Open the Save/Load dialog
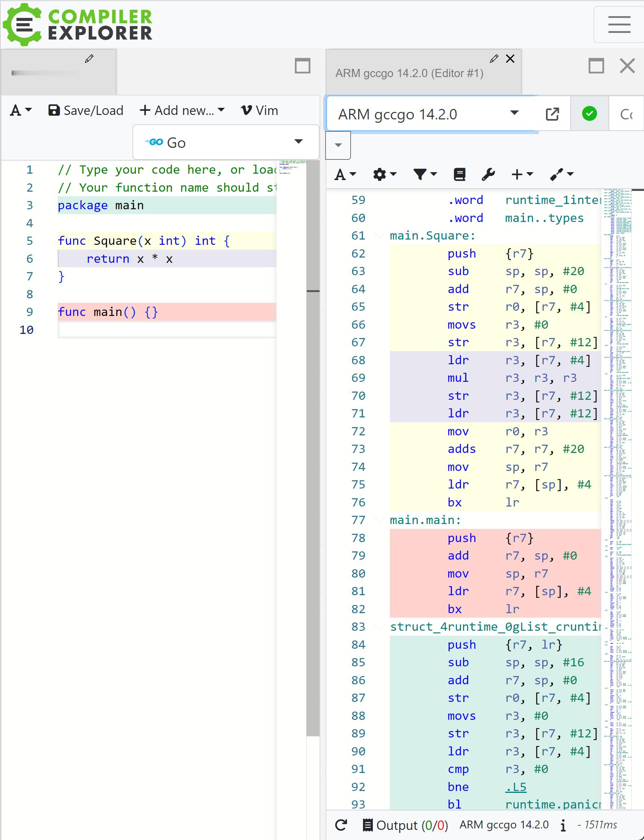Image resolution: width=644 pixels, height=840 pixels. [86, 111]
